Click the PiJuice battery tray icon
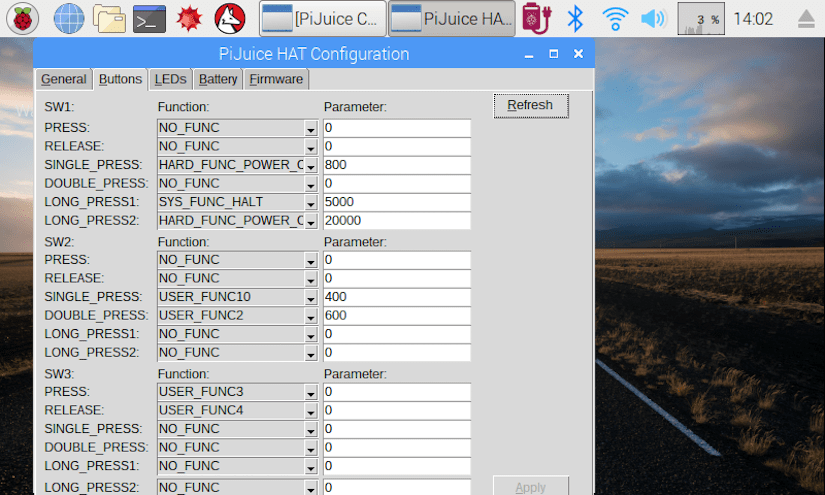 pos(536,18)
